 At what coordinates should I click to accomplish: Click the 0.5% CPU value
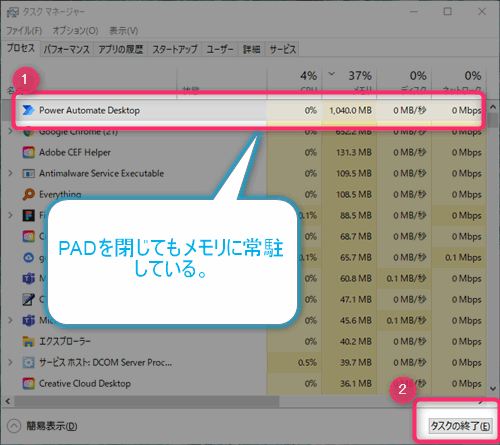coord(307,362)
